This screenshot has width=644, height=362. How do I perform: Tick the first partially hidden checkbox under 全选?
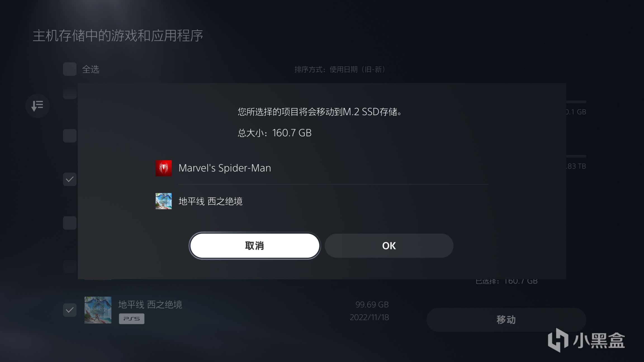click(70, 92)
